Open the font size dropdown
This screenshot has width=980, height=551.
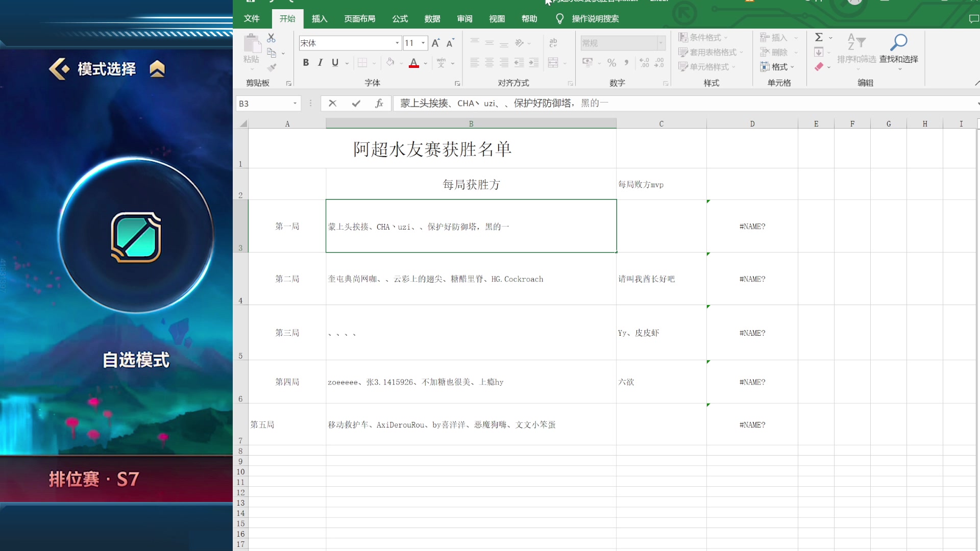tap(423, 43)
